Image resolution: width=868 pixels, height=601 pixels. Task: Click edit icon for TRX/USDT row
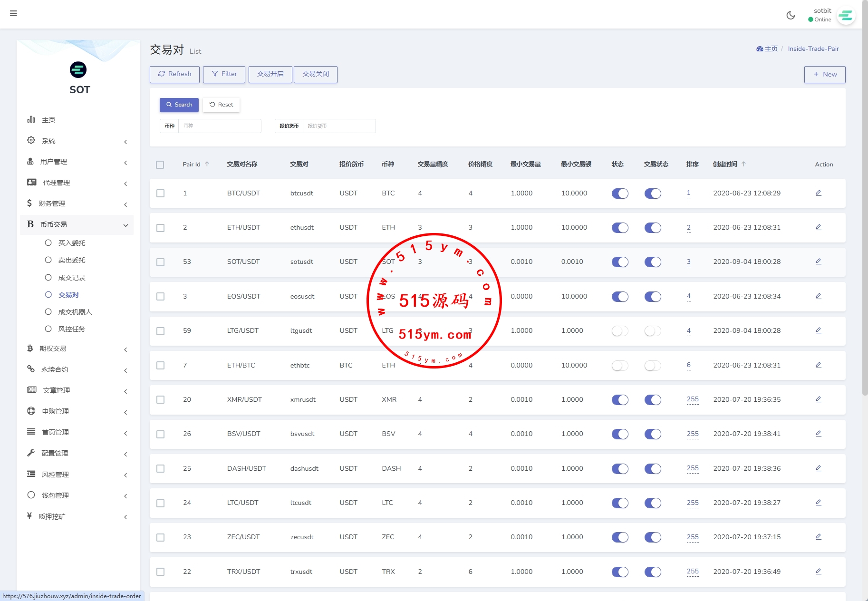tap(818, 572)
